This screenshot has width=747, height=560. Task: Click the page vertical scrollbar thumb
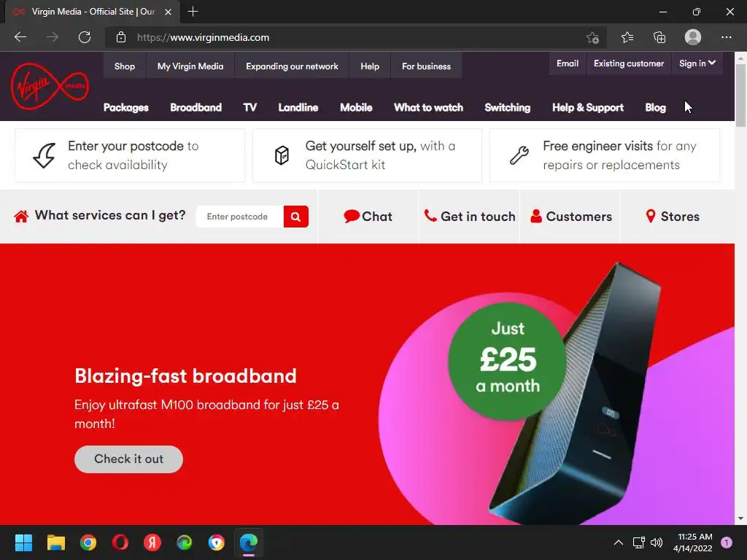coord(740,96)
